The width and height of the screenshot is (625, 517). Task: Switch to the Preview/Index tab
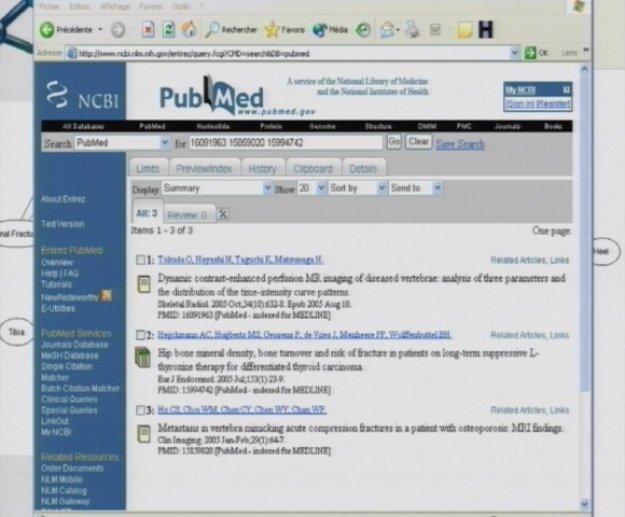204,168
